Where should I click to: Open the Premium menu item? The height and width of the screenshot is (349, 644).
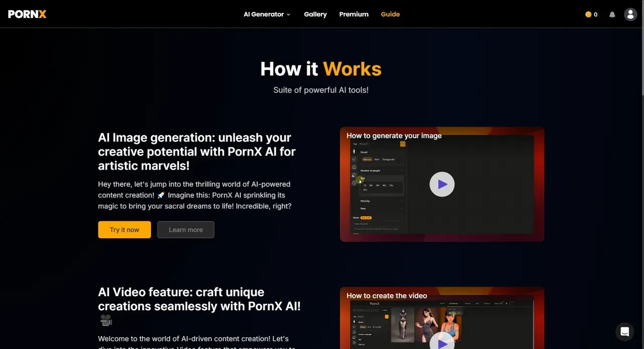tap(354, 14)
